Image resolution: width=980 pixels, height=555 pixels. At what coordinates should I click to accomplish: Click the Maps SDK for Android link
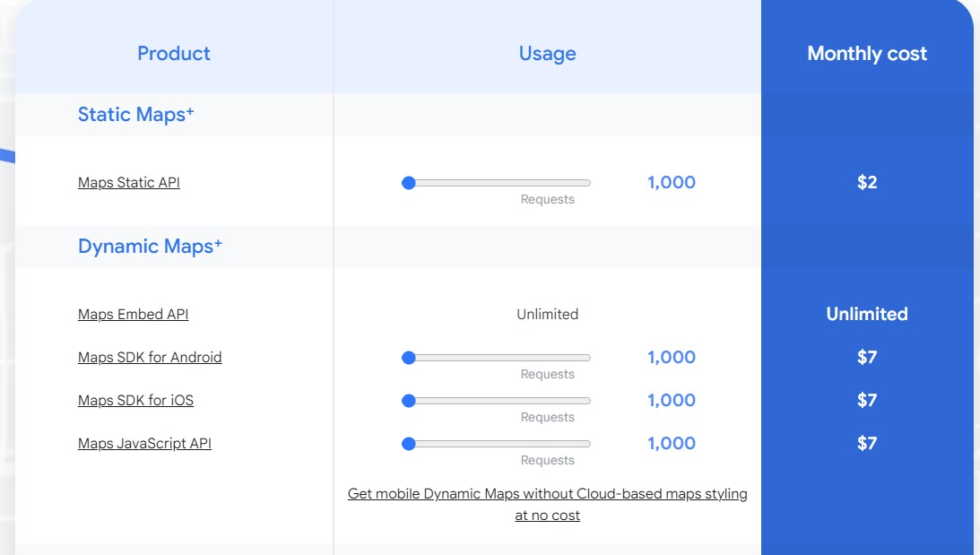150,358
